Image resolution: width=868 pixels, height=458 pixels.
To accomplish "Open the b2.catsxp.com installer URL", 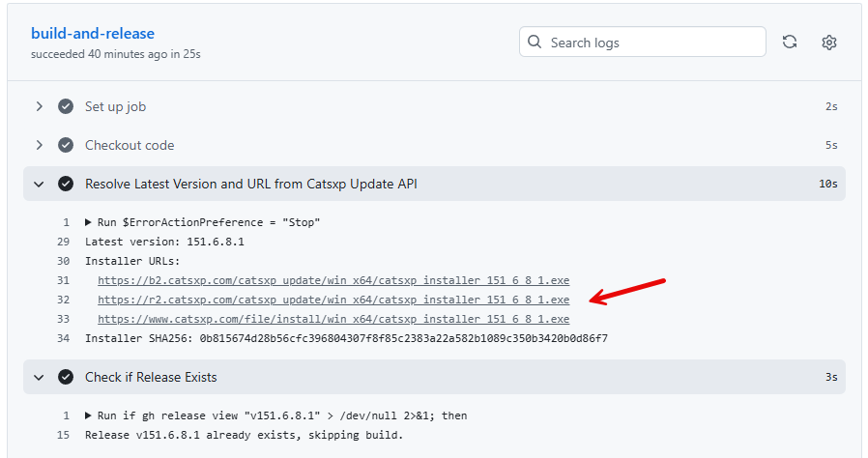I will [x=333, y=280].
